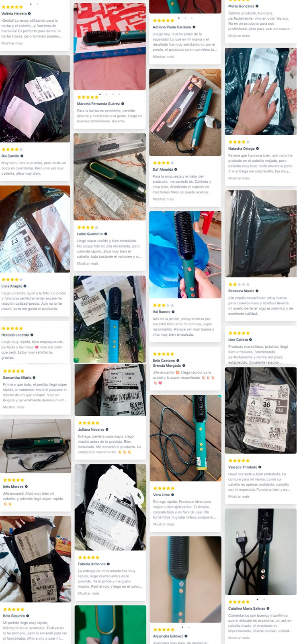Image resolution: width=297 pixels, height=644 pixels.
Task: Open Adriana Paola Cardona's reviewer name
Action: coord(172,27)
